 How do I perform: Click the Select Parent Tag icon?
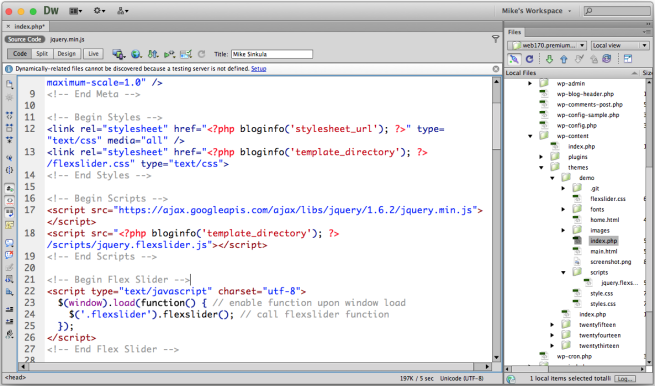point(9,158)
